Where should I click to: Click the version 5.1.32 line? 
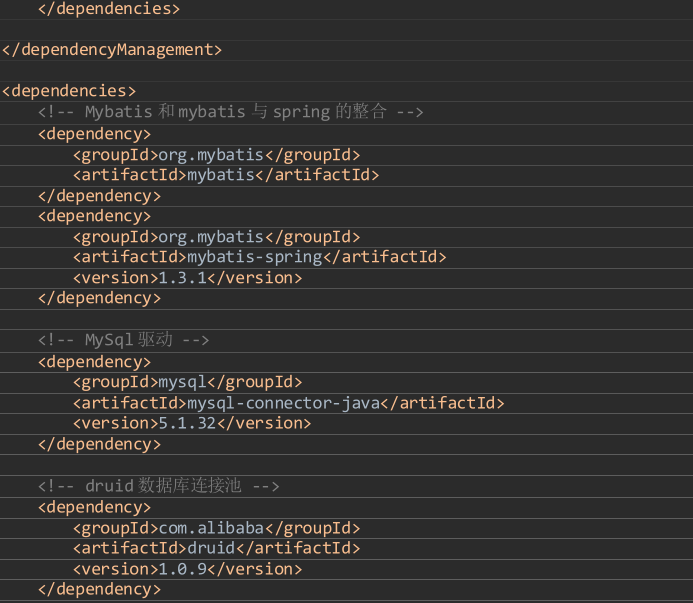click(192, 424)
